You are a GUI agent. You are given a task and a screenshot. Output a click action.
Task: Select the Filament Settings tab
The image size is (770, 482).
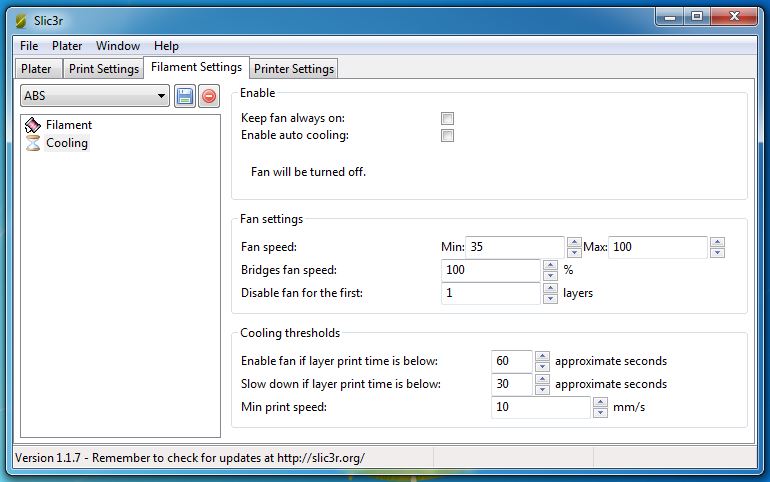[196, 67]
